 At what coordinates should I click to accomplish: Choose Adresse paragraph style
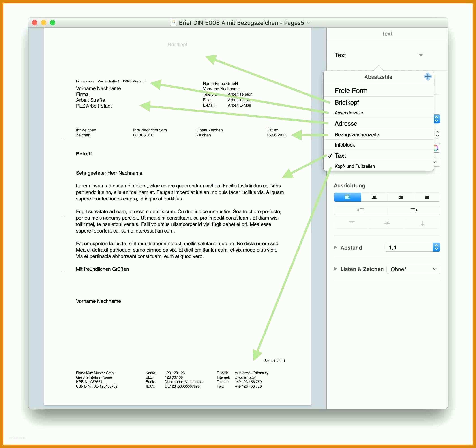tap(378, 123)
